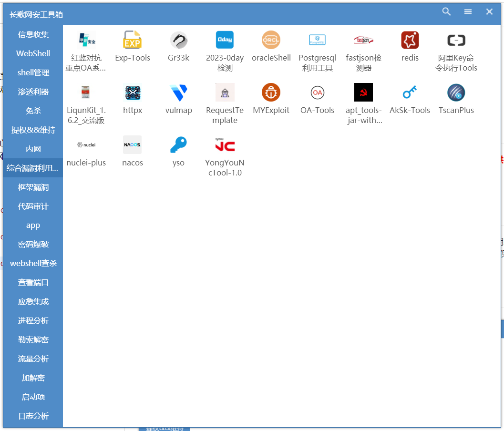Open the hamburger menu in title bar

pyautogui.click(x=468, y=11)
